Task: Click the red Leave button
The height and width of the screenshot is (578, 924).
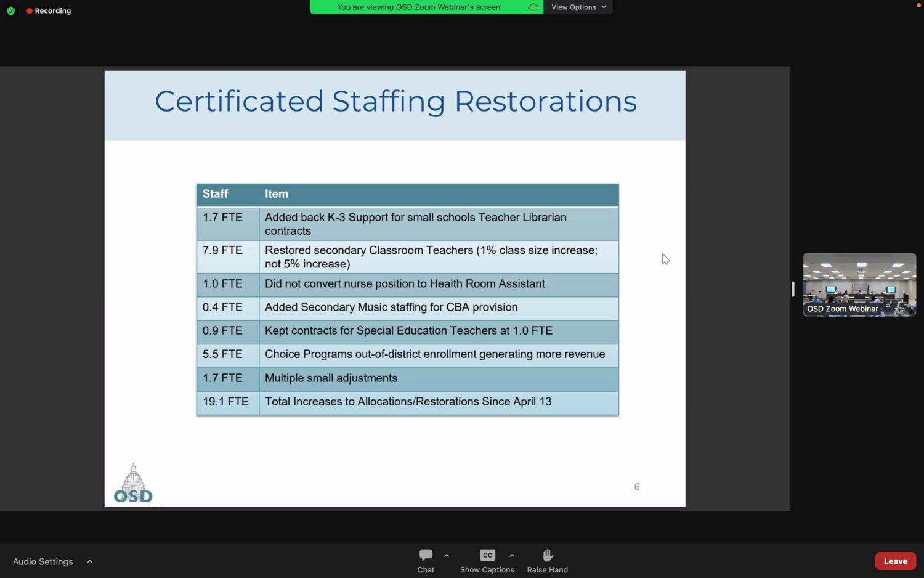Action: point(896,561)
